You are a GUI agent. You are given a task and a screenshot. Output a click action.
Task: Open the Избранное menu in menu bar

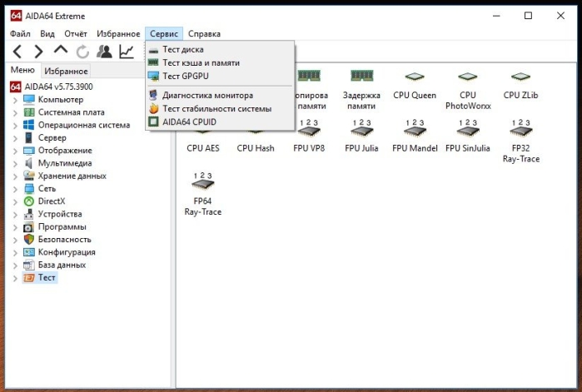tap(118, 34)
